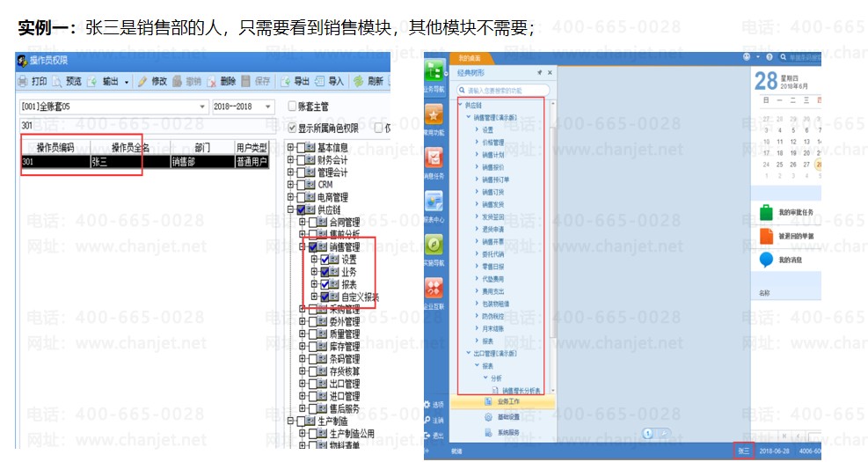Open 常用功能 star sidebar icon

[x=434, y=116]
